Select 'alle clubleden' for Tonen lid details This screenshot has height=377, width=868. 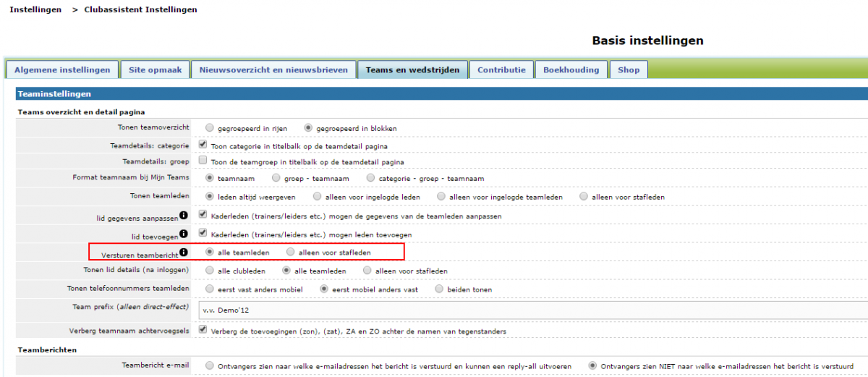210,271
